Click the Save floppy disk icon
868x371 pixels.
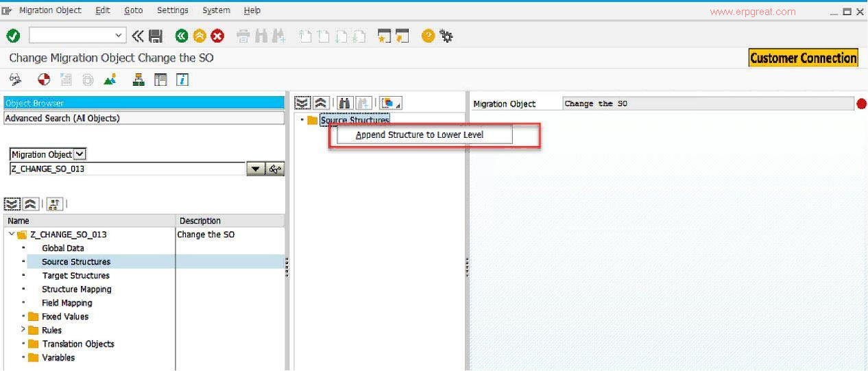[x=156, y=36]
